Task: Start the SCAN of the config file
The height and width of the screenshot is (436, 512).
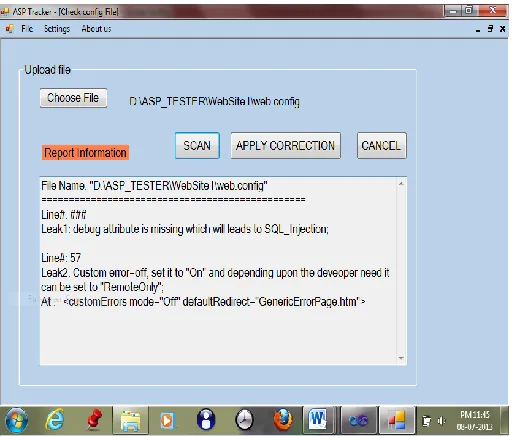Action: coord(197,146)
